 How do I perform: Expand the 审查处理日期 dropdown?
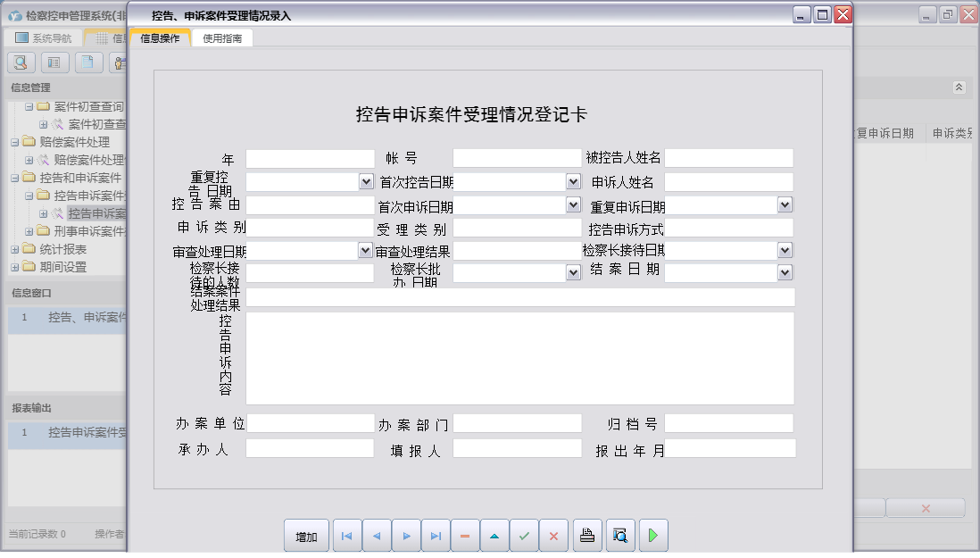[x=365, y=251]
